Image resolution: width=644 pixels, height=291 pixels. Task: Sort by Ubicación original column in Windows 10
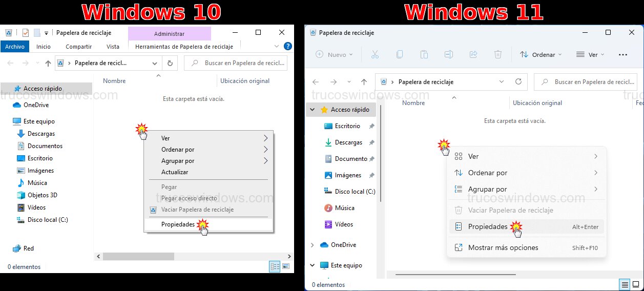click(x=245, y=81)
